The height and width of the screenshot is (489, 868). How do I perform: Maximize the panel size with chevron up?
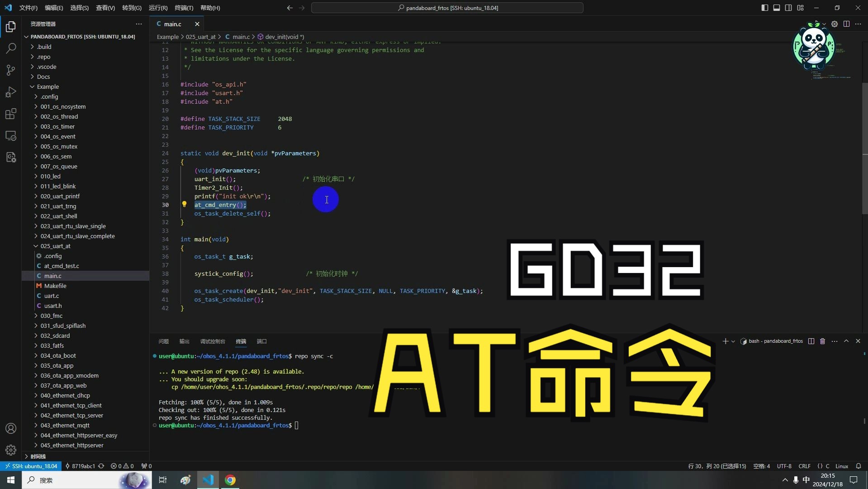pos(846,341)
